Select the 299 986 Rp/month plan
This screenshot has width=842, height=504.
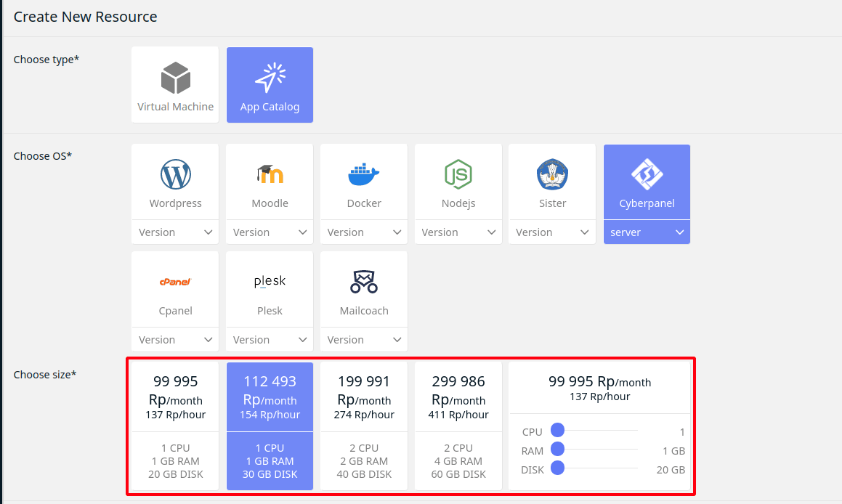pos(458,396)
